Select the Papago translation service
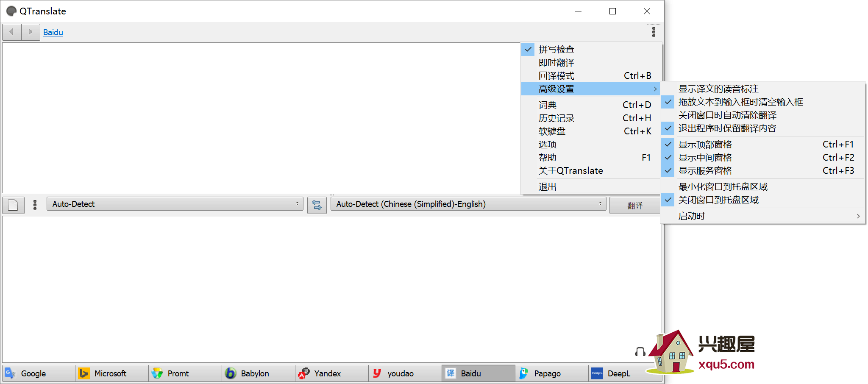The width and height of the screenshot is (868, 384). (x=552, y=373)
